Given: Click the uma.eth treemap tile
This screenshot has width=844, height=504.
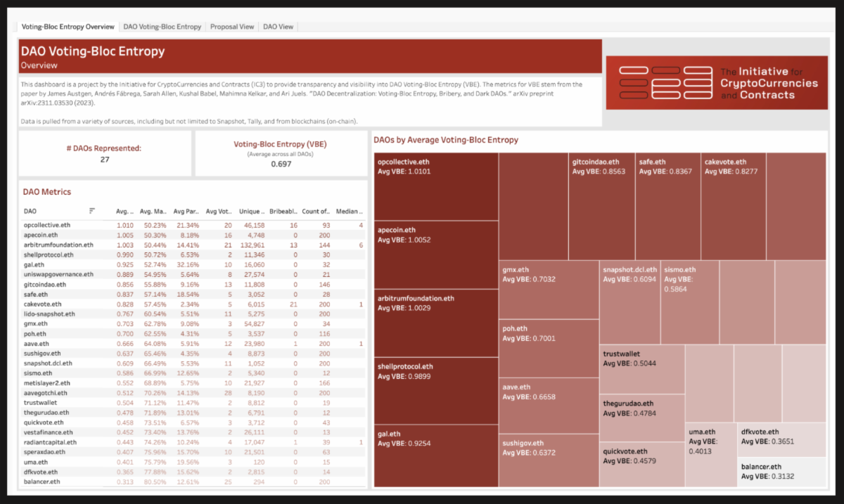Looking at the screenshot, I should tap(710, 455).
